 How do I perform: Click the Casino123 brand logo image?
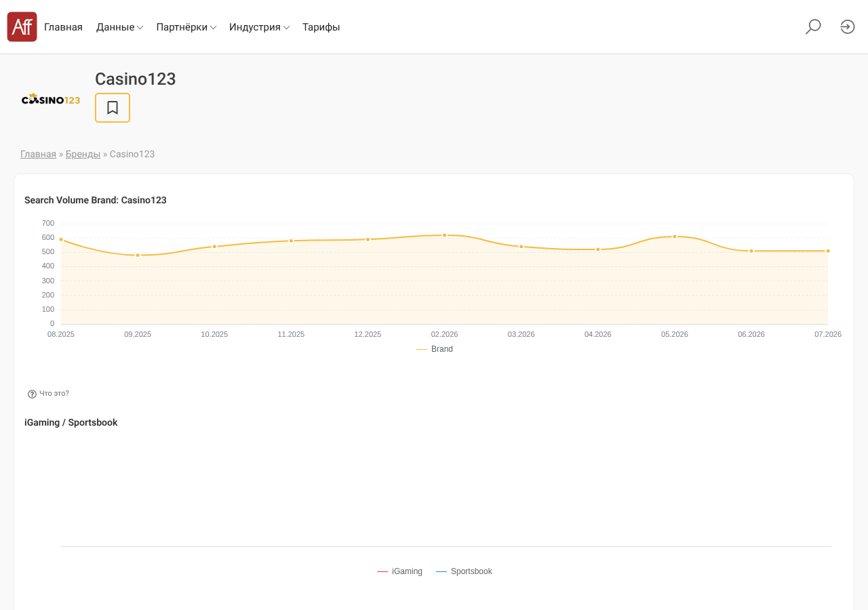pyautogui.click(x=51, y=99)
